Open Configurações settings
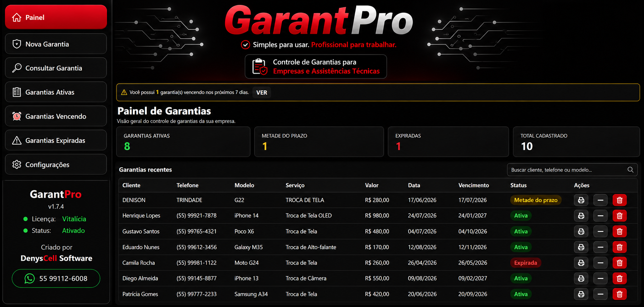 pos(56,164)
